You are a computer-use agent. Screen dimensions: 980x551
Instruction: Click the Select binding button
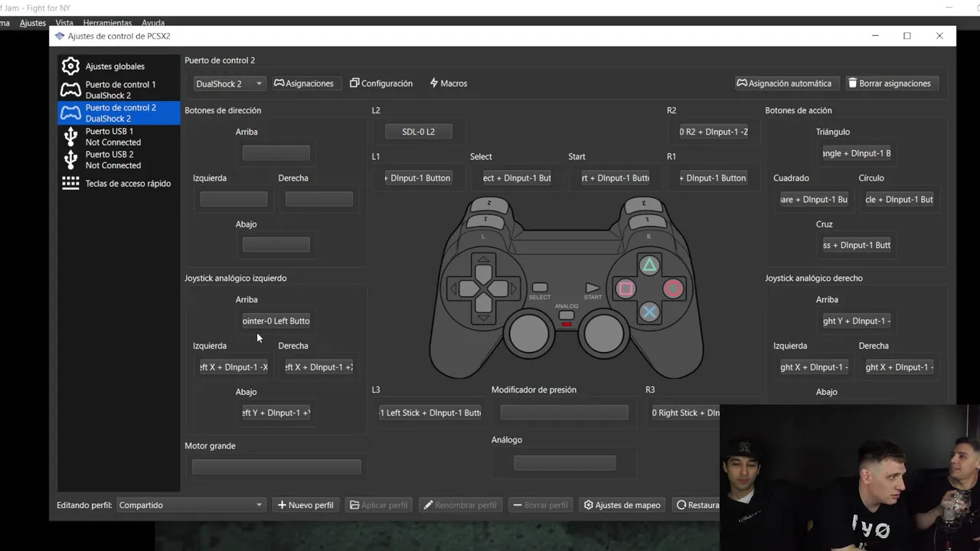coord(517,178)
